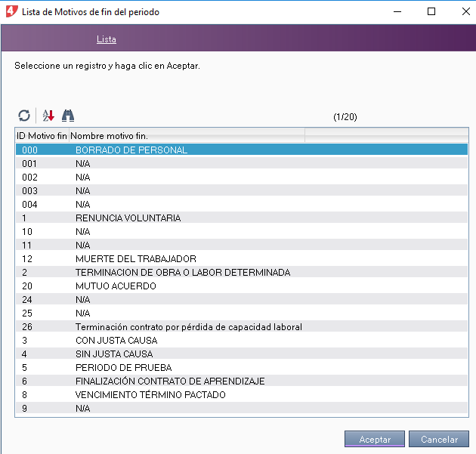Select the SIN JUSTA CAUSA record

click(x=114, y=354)
